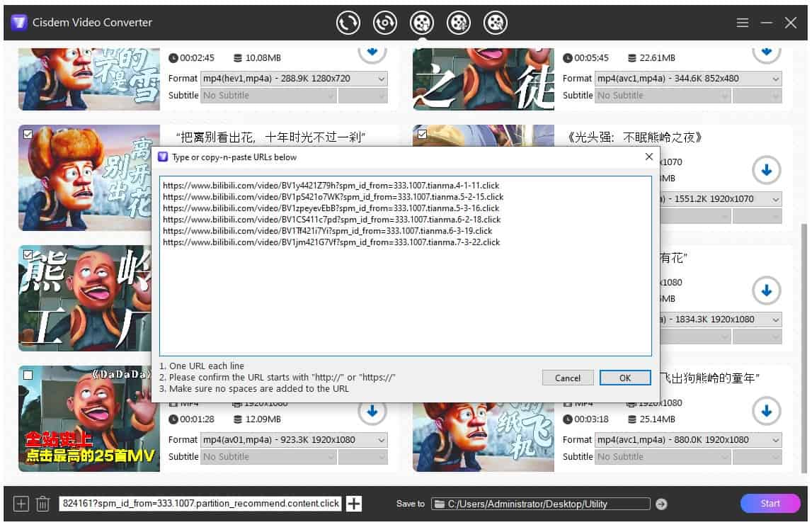Open the output folder arrow icon
The width and height of the screenshot is (812, 525).
[661, 504]
